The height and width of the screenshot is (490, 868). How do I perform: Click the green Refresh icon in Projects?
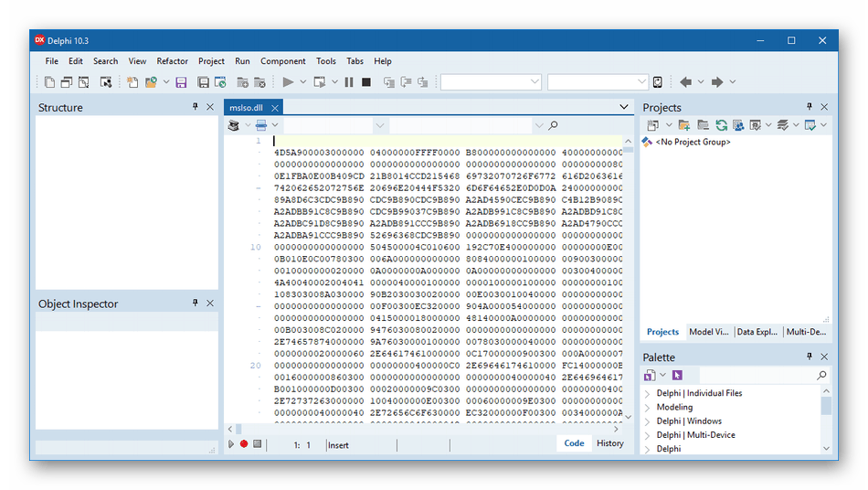click(721, 125)
